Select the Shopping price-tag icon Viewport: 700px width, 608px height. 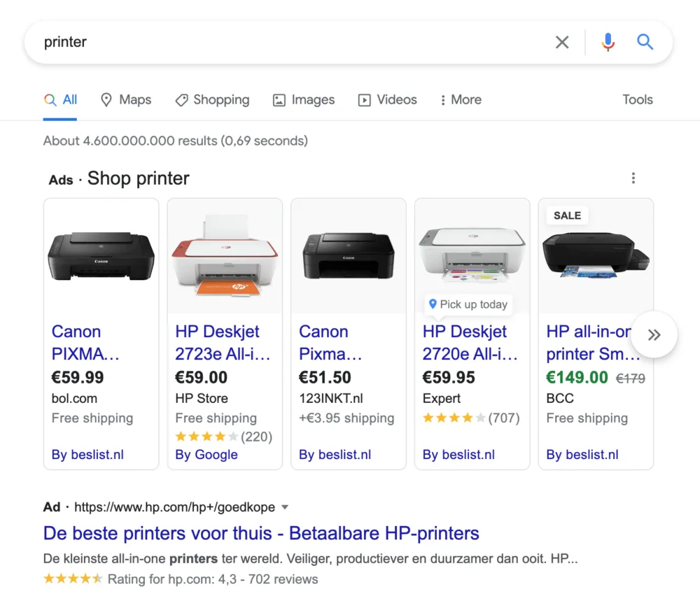(181, 100)
